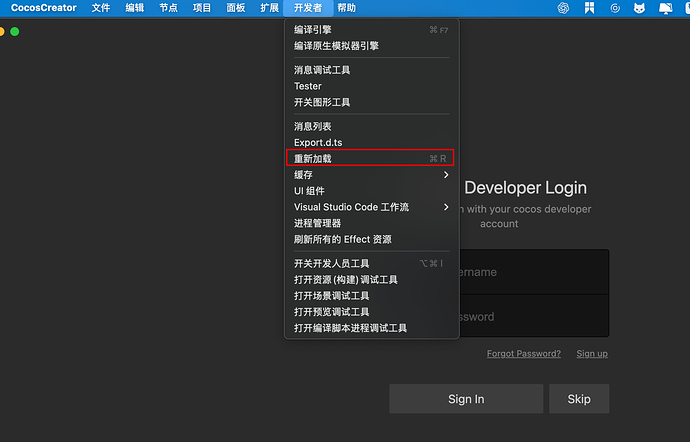
Task: Toggle 开关开发人员工具
Action: point(372,263)
